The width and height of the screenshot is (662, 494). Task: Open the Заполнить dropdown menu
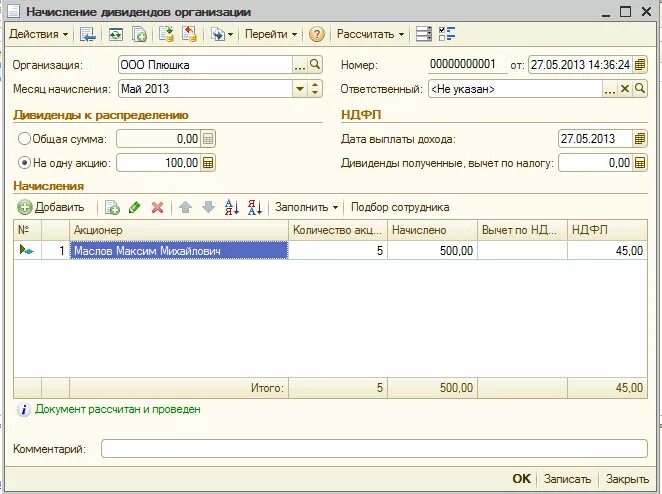tap(306, 207)
